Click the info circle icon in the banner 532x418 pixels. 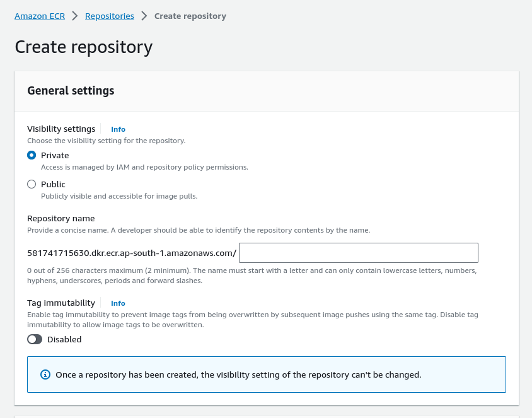(x=45, y=374)
